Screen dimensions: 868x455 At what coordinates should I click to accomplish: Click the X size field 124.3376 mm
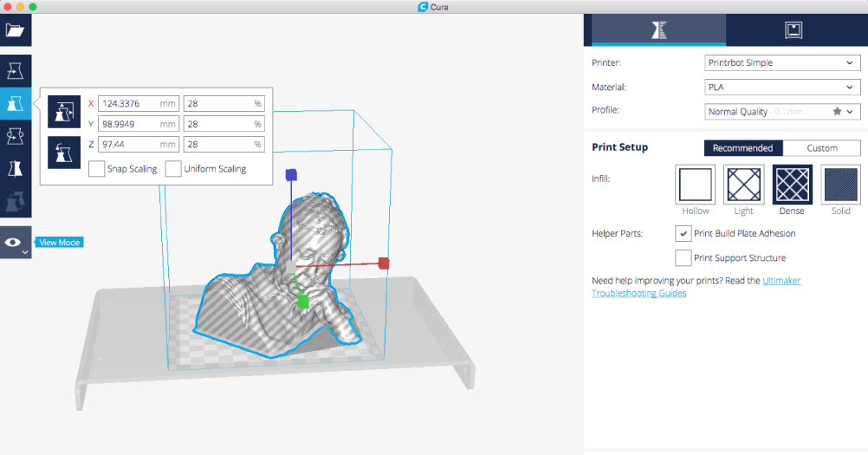point(139,103)
